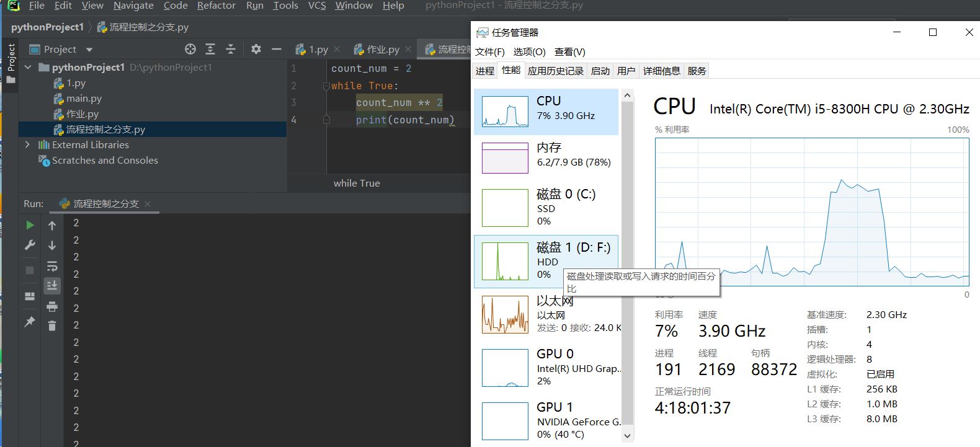Click 'while True' editor breadcrumb
This screenshot has width=980, height=447.
pyautogui.click(x=357, y=183)
